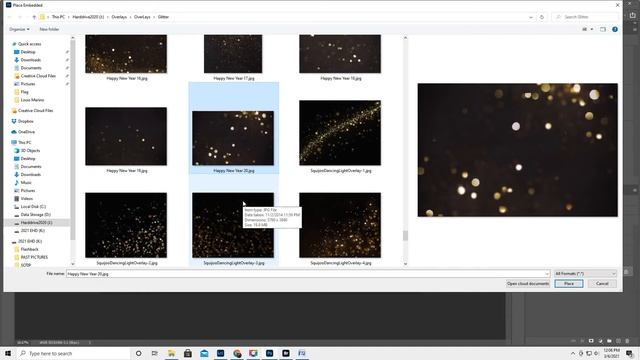Open the Windows Start menu
640x360 pixels.
coord(8,353)
